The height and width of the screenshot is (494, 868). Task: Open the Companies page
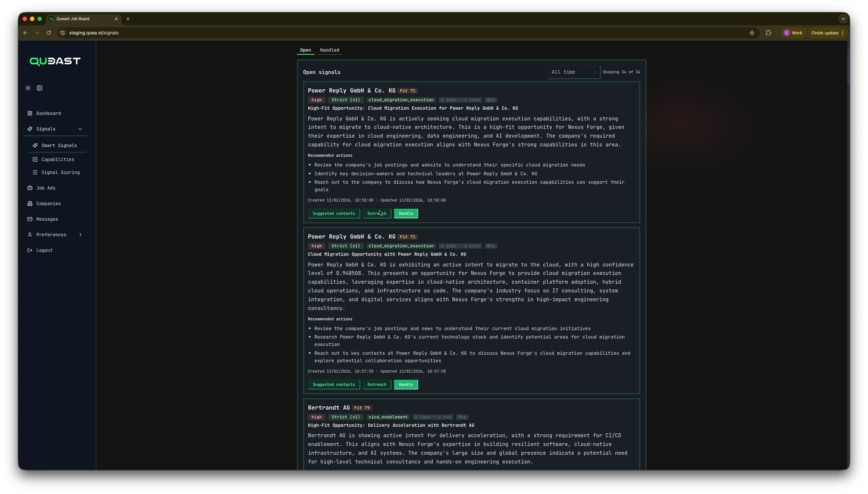point(48,204)
